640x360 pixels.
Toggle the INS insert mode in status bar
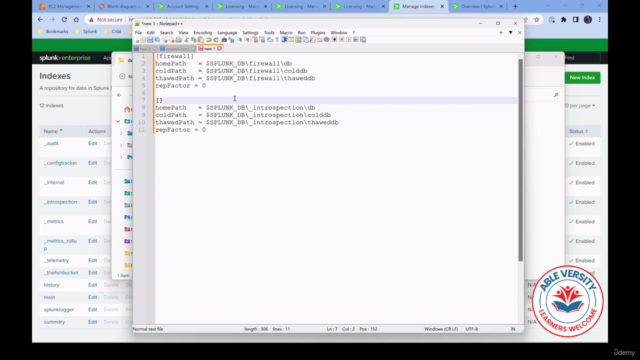click(x=513, y=329)
